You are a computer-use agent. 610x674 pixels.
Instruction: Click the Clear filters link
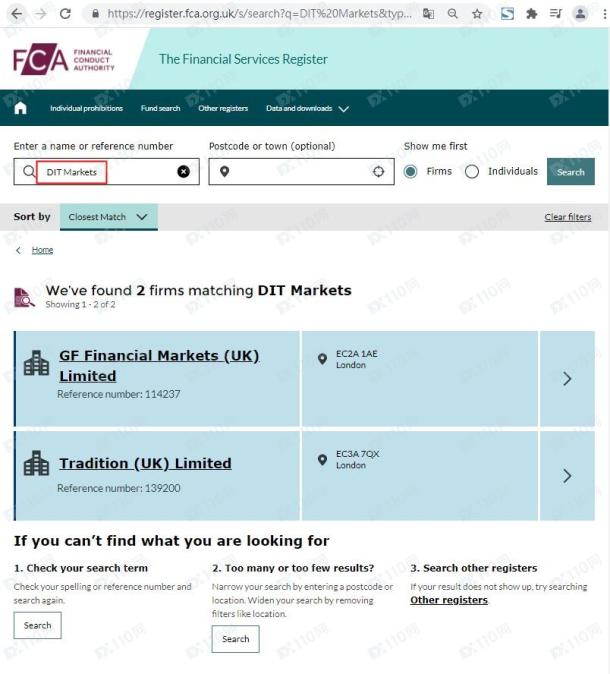[567, 217]
